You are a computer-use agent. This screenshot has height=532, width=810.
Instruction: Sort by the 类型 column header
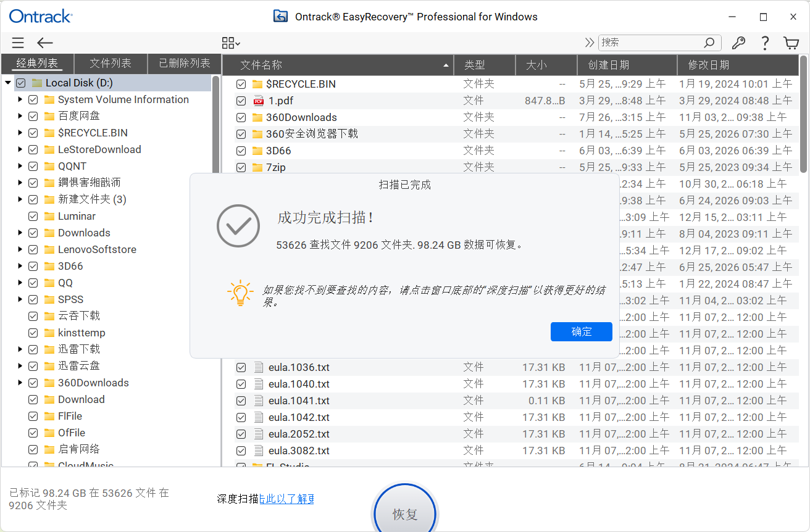coord(485,65)
